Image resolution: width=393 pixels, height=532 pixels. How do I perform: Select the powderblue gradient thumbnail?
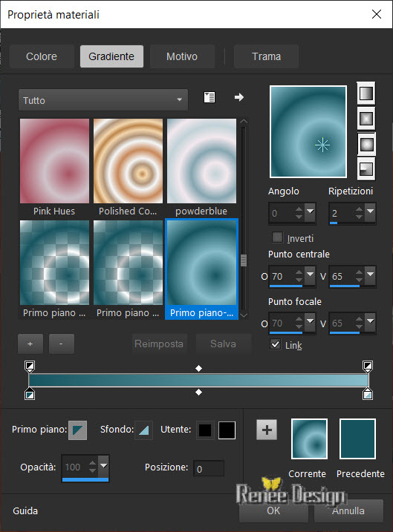click(x=201, y=161)
